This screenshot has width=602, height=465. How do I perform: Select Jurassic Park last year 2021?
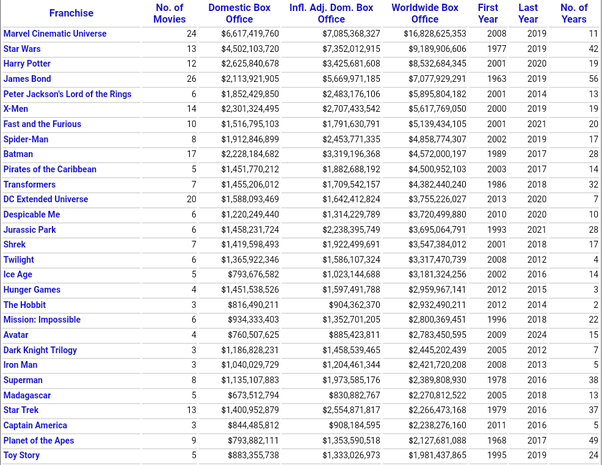[x=537, y=230]
